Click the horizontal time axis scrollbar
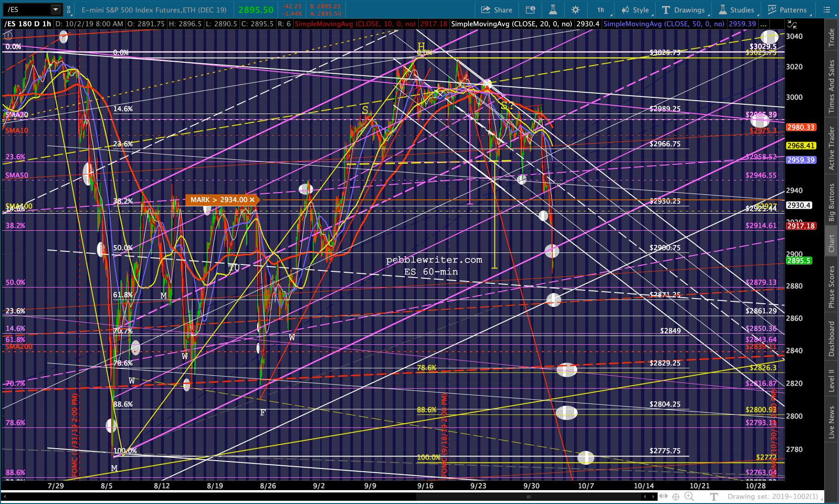The image size is (839, 504). (528, 497)
